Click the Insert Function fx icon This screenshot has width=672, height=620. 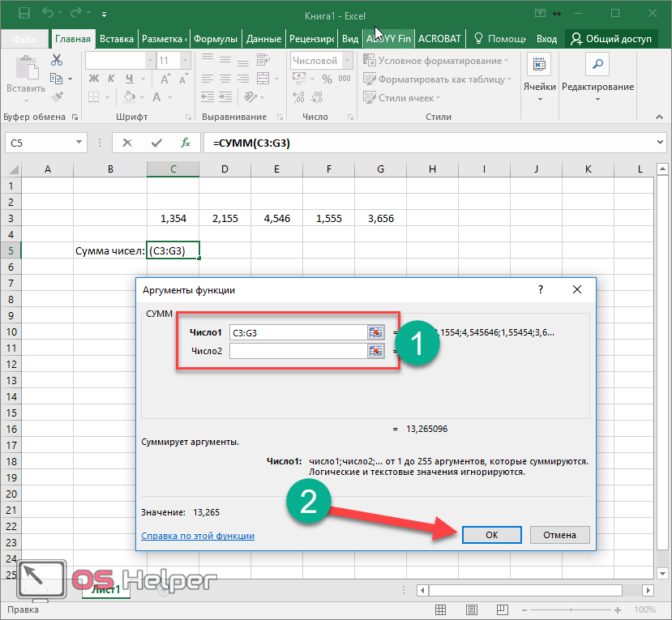[x=186, y=143]
